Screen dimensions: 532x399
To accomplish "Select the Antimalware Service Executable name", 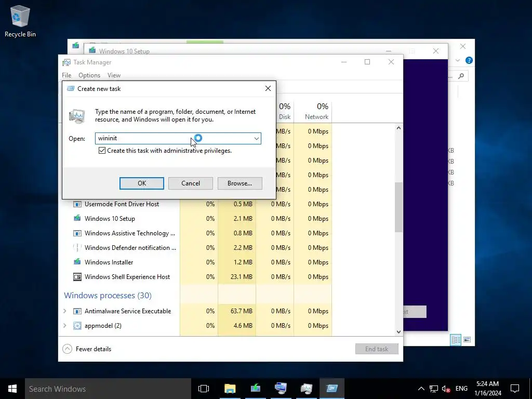I will click(128, 311).
